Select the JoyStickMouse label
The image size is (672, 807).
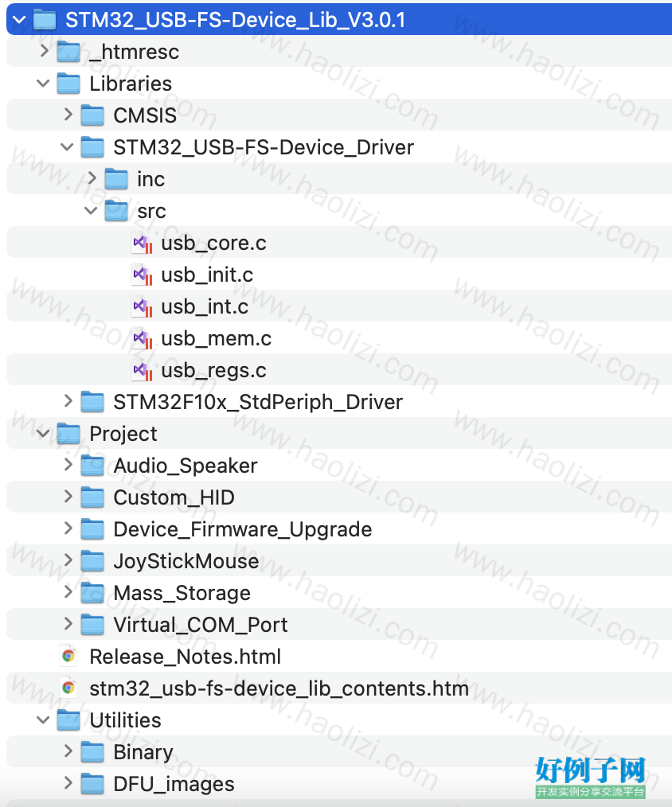coord(186,562)
